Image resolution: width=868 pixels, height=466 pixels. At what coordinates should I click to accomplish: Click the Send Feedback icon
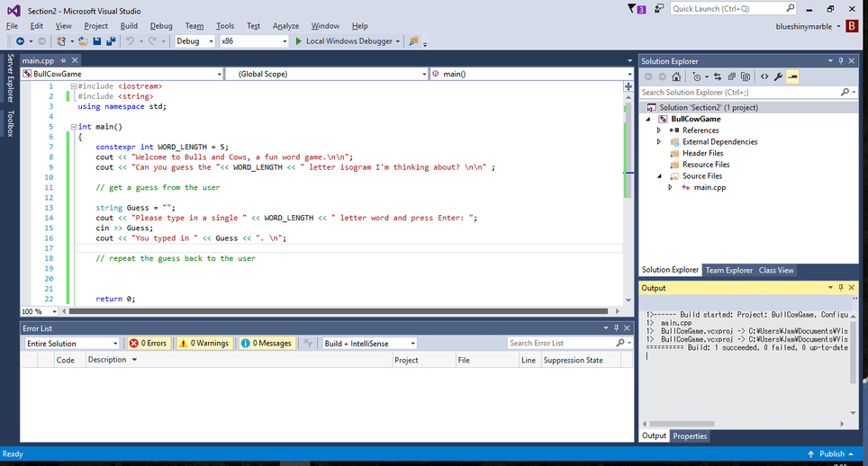tap(659, 8)
